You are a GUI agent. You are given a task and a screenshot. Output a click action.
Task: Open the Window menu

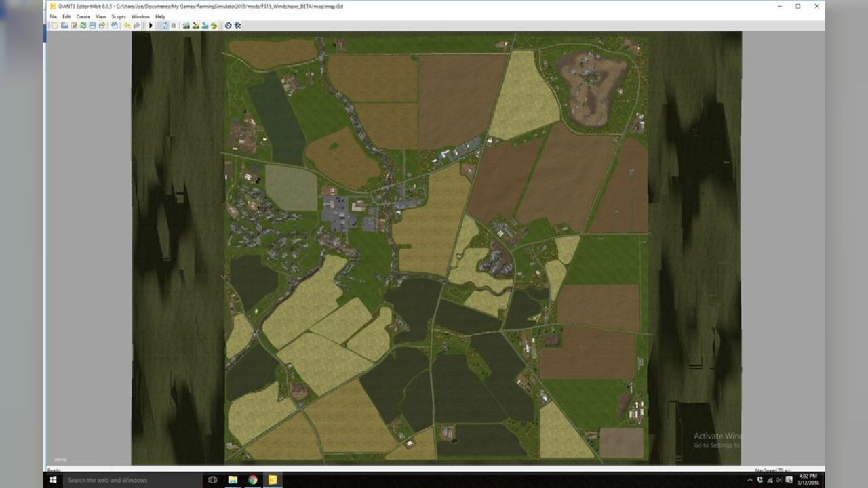140,16
